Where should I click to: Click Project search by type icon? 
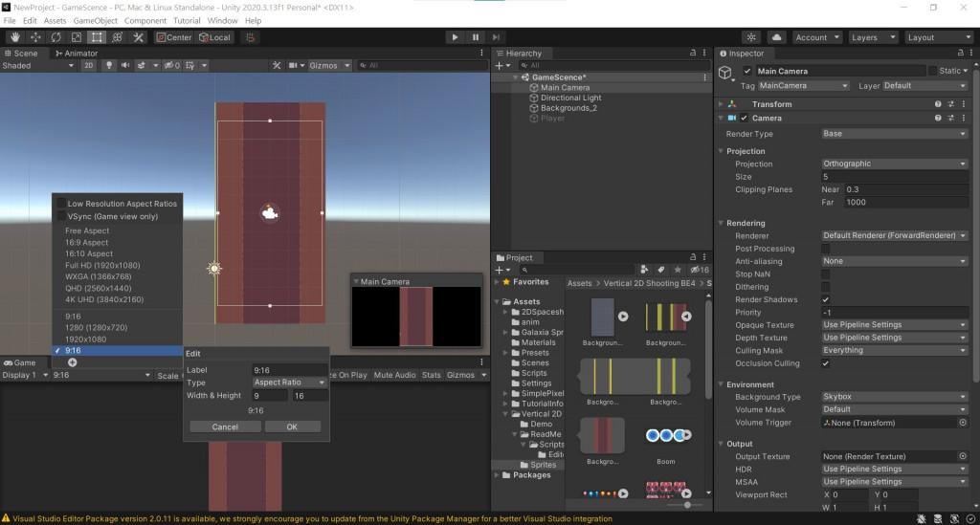tap(644, 270)
